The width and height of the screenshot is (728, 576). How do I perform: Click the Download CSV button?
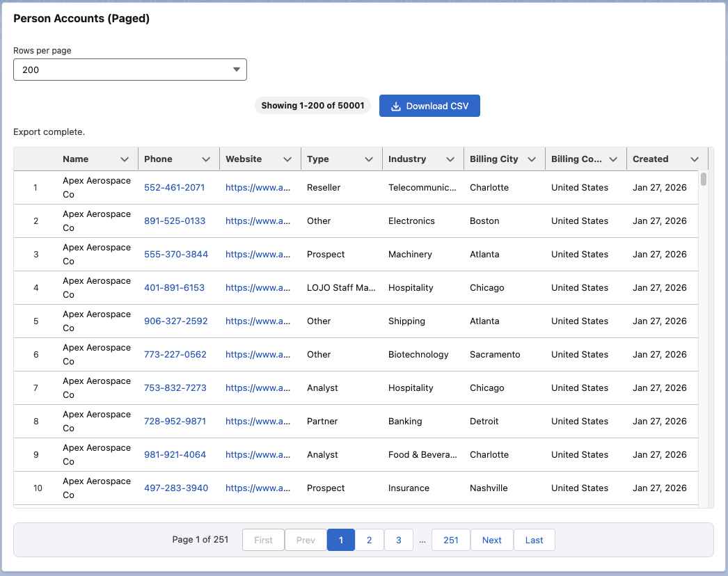coord(429,106)
